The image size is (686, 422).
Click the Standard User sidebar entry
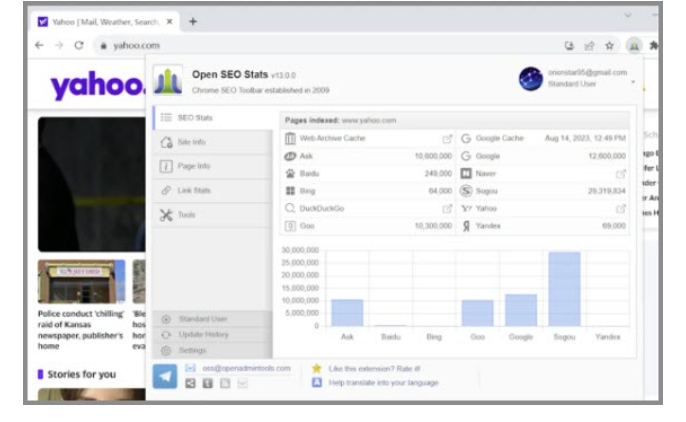(x=213, y=319)
